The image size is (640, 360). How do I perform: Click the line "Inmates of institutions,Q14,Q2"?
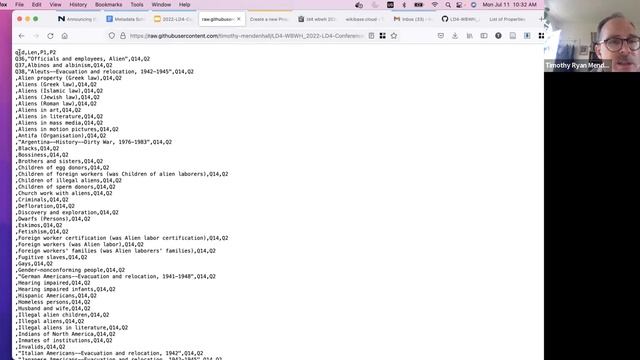point(64,340)
